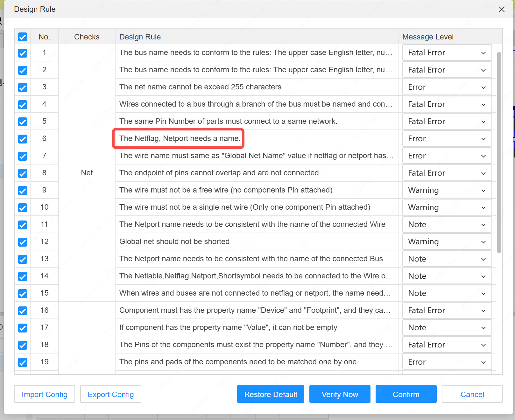Screen dimensions: 515x420
Task: Toggle checkbox for rule 17
Action: [23, 328]
